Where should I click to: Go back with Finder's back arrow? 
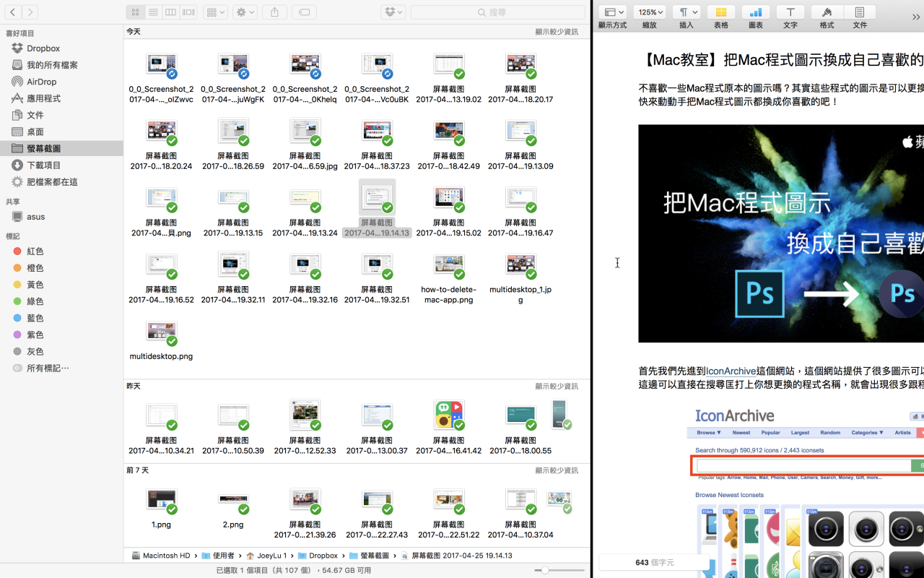click(13, 12)
